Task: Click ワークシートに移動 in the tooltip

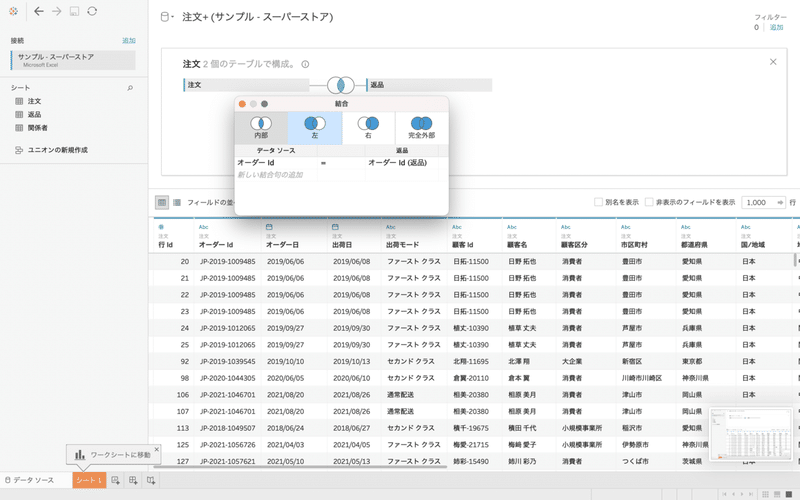Action: click(120, 455)
